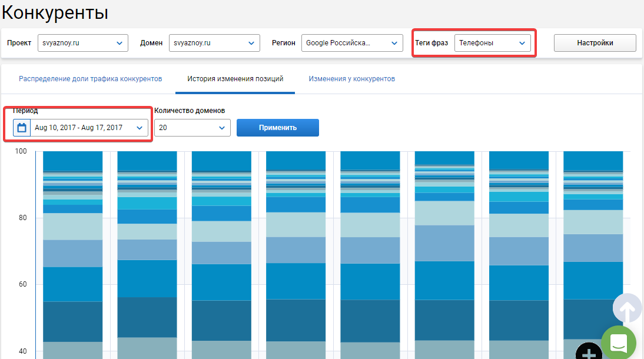The width and height of the screenshot is (644, 359).
Task: Open the calendar icon in Период
Action: tap(22, 128)
